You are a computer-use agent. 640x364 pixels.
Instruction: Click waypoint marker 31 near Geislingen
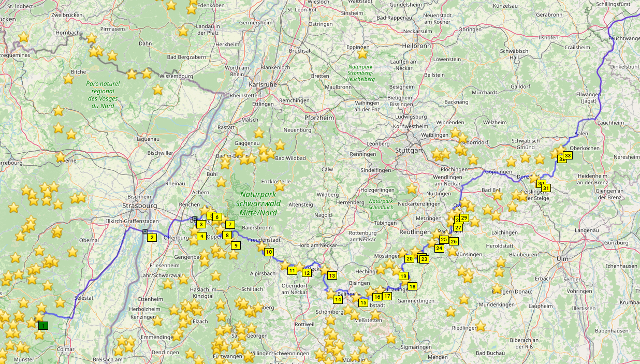[x=546, y=188]
